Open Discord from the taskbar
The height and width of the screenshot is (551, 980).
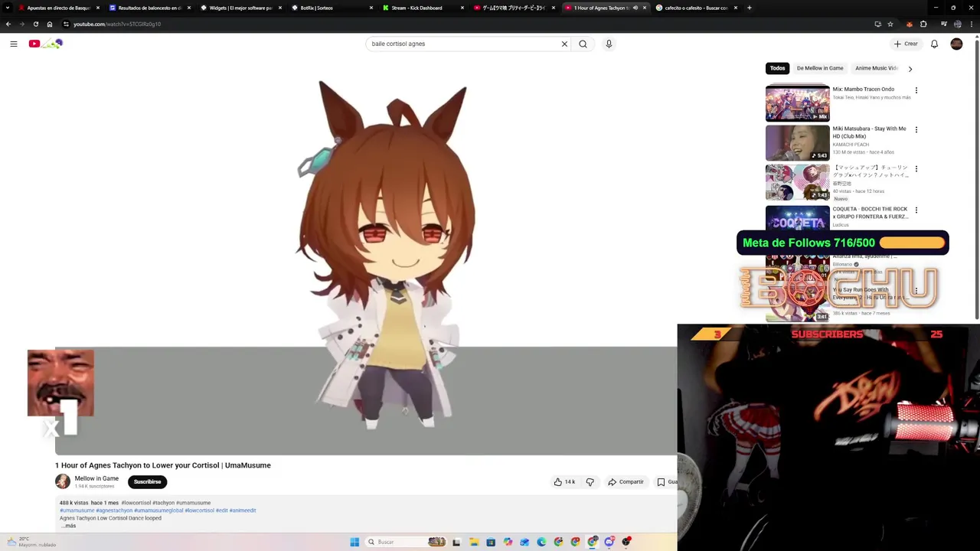pos(609,542)
